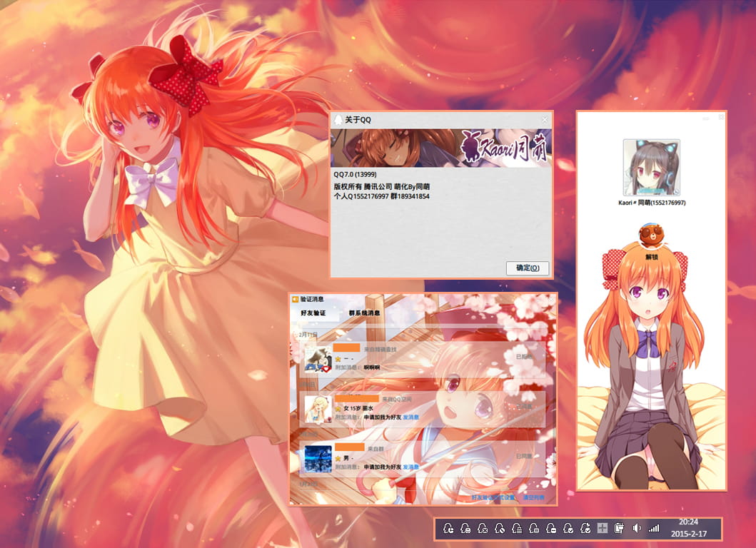Click the QQ tray icon with X badge

tap(482, 529)
